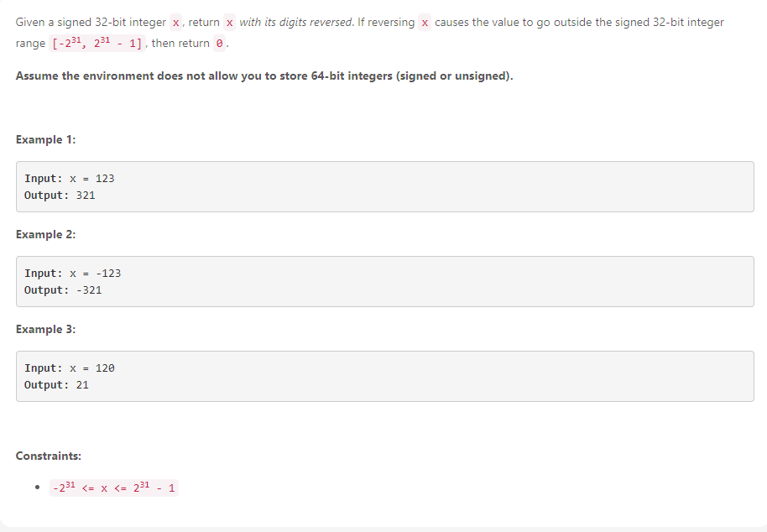Click the "Input: x = 120" code line
767x532 pixels.
[70, 368]
